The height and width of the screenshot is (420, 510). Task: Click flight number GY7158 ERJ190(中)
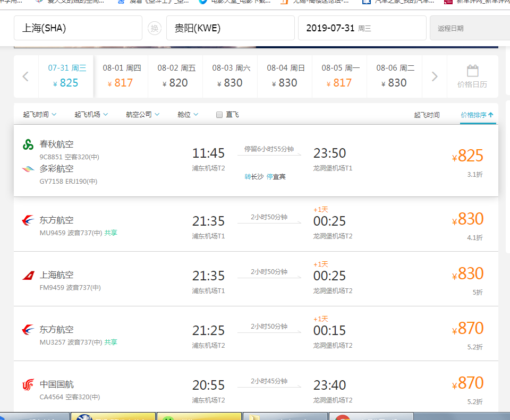(69, 182)
